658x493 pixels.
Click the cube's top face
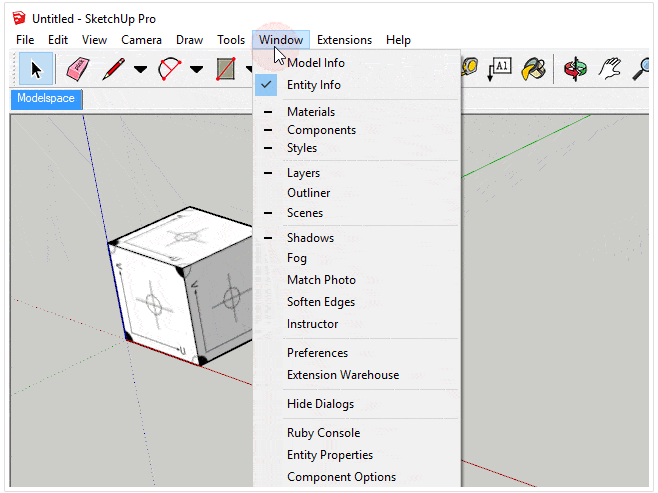(185, 237)
